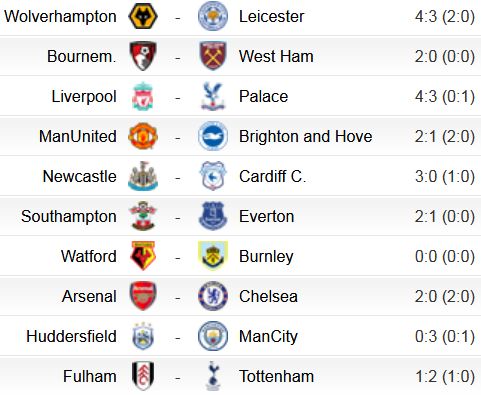Click the Wolverhampton wolf crest icon
Viewport: 481px width, 395px height.
(x=143, y=16)
